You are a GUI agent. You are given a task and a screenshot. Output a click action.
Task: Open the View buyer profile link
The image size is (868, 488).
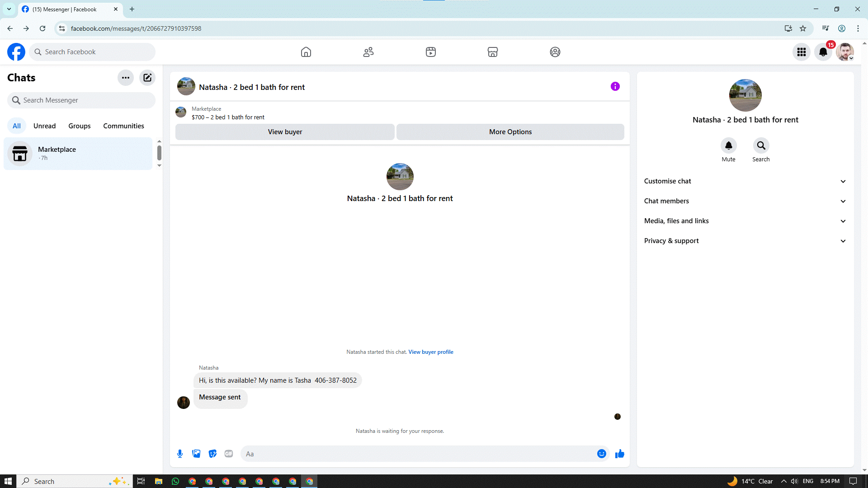coord(430,352)
